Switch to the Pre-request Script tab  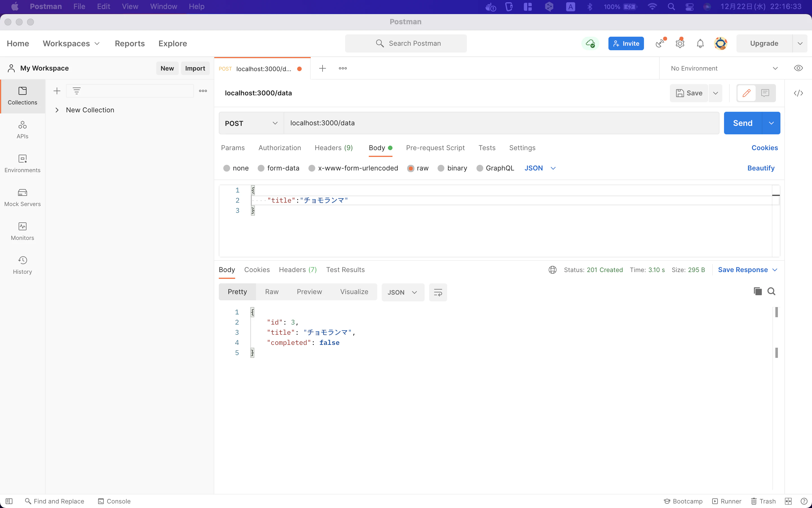coord(435,148)
